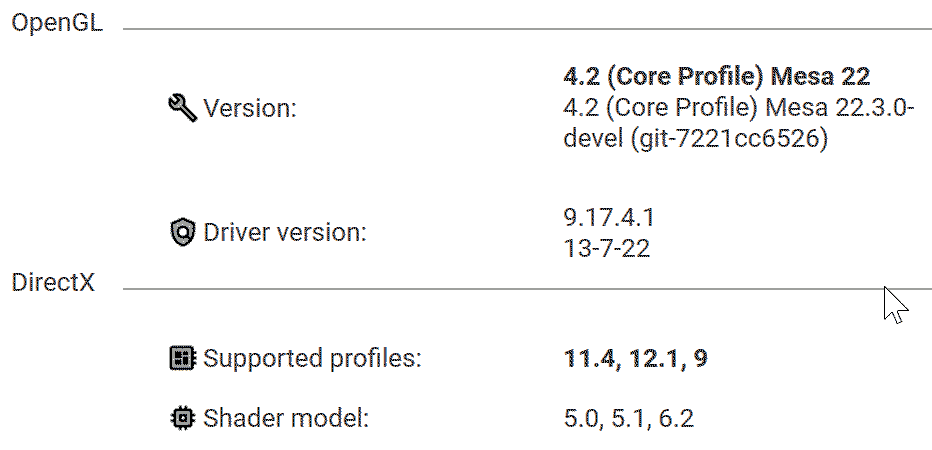Click the shield icon beside Driver version
The height and width of the screenshot is (450, 932).
pyautogui.click(x=182, y=232)
